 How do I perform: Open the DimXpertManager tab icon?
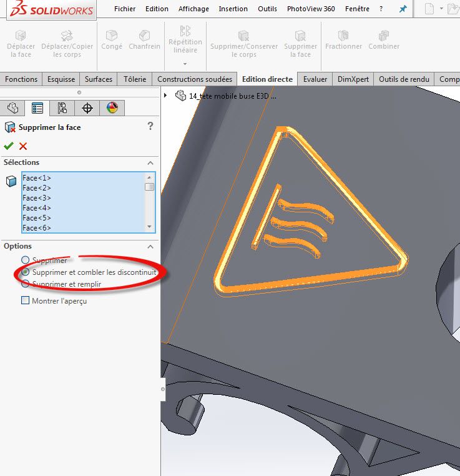(x=87, y=108)
